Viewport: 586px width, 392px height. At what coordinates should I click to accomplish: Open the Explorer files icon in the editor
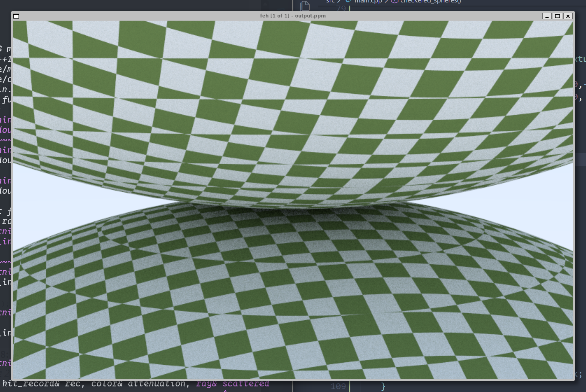(x=305, y=5)
